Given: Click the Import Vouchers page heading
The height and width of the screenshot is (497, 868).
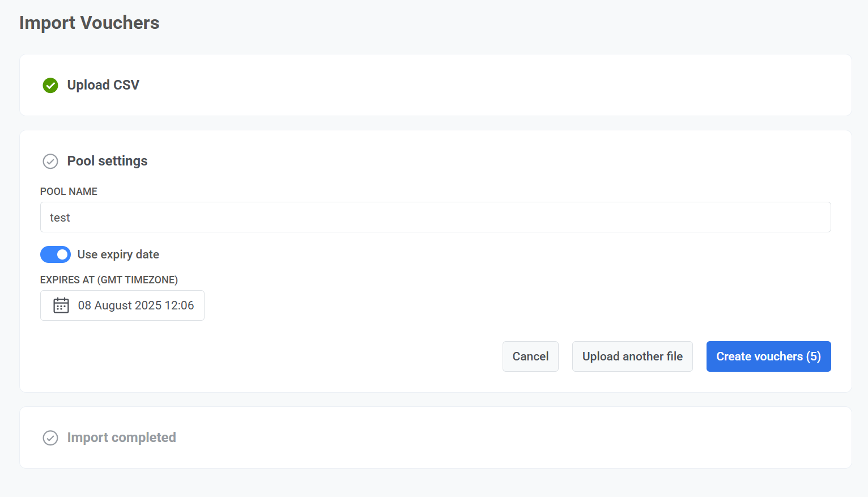Looking at the screenshot, I should click(x=90, y=23).
